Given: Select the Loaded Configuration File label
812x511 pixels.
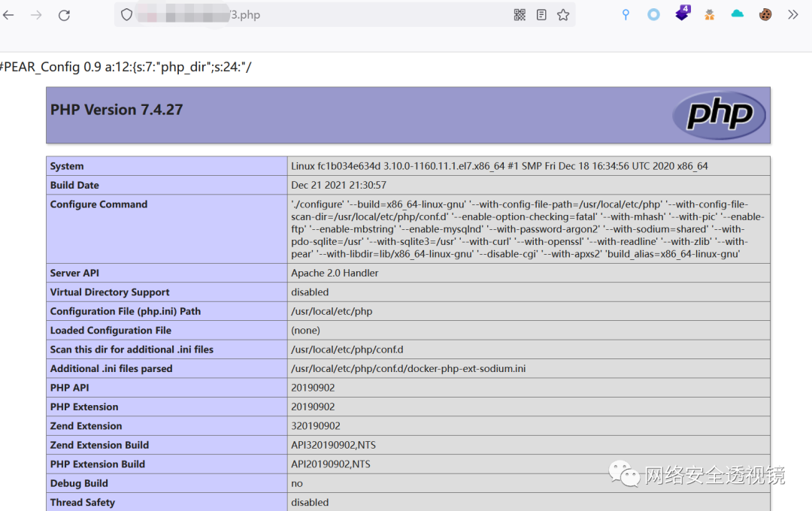Looking at the screenshot, I should pos(111,331).
